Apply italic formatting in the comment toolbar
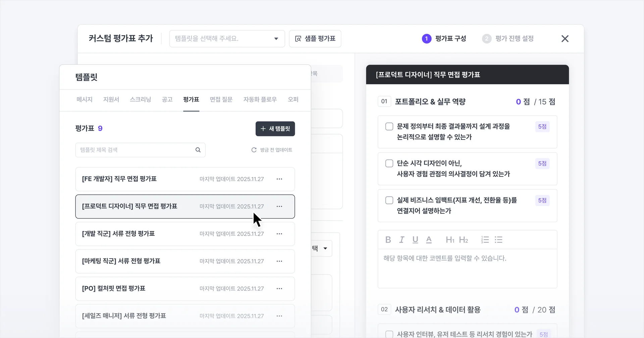The height and width of the screenshot is (338, 644). (401, 239)
